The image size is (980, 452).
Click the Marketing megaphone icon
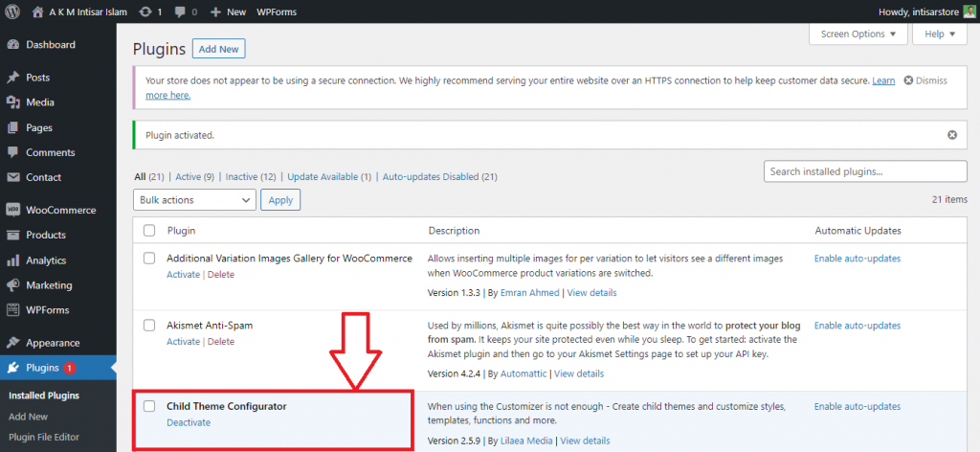click(12, 285)
